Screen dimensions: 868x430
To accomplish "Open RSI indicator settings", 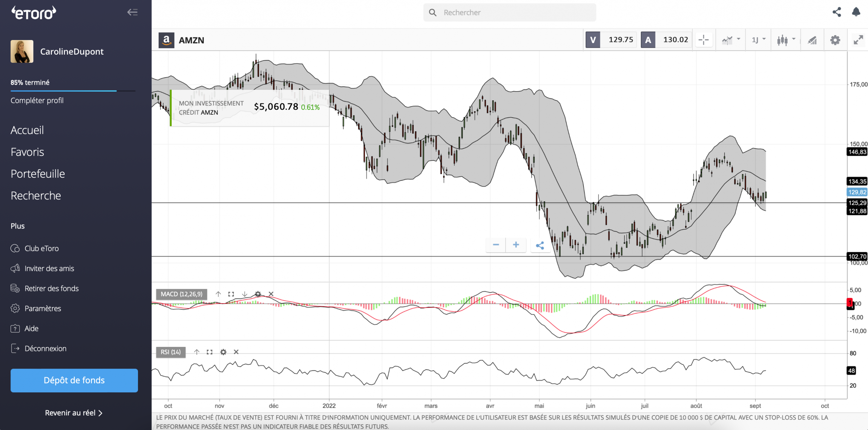I will pos(223,352).
